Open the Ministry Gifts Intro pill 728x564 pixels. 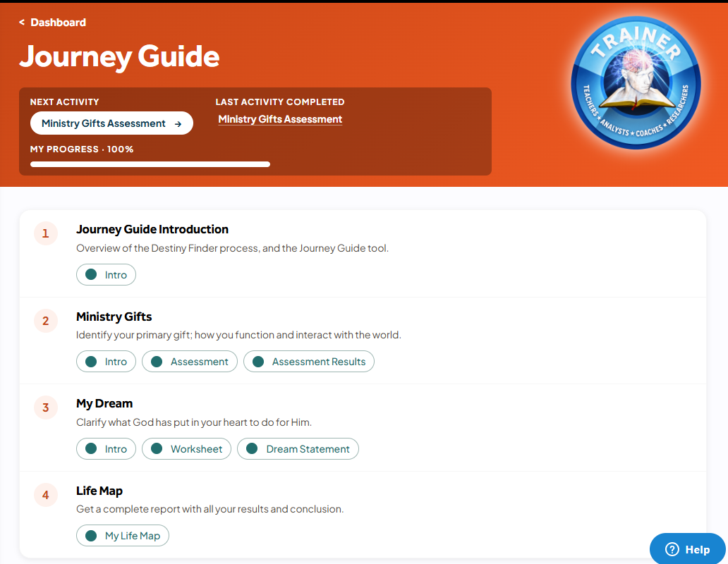click(x=106, y=361)
